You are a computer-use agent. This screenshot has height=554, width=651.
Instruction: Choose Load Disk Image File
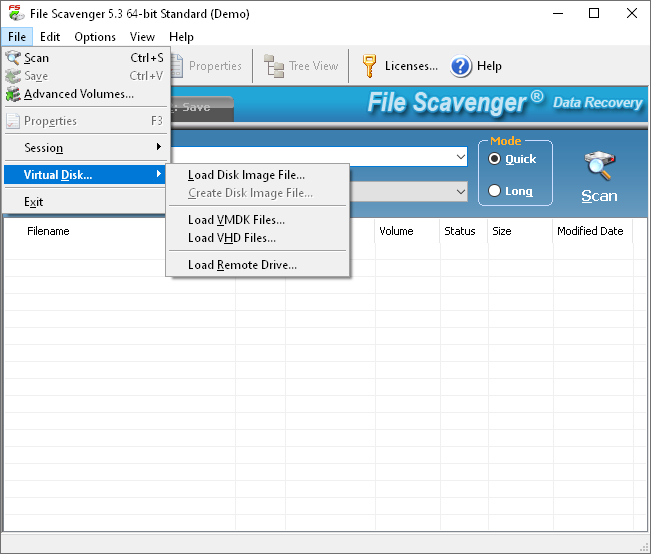[246, 175]
